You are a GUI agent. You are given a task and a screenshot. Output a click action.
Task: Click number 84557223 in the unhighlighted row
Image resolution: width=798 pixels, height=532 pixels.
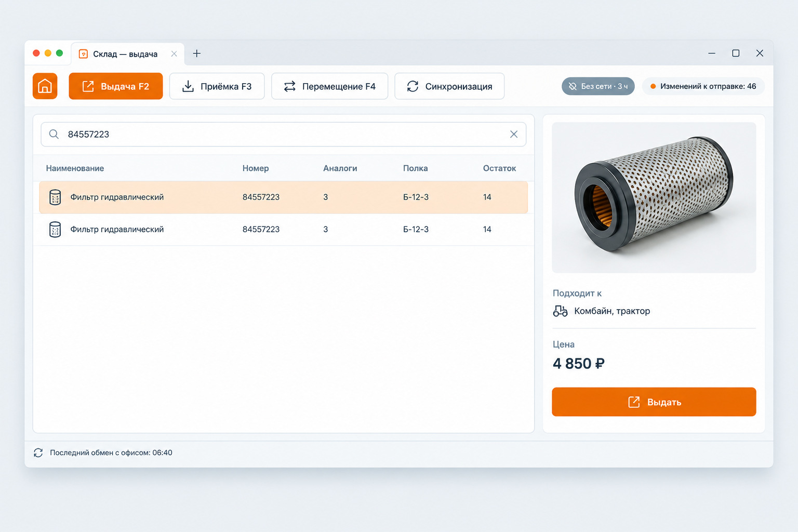(x=261, y=230)
